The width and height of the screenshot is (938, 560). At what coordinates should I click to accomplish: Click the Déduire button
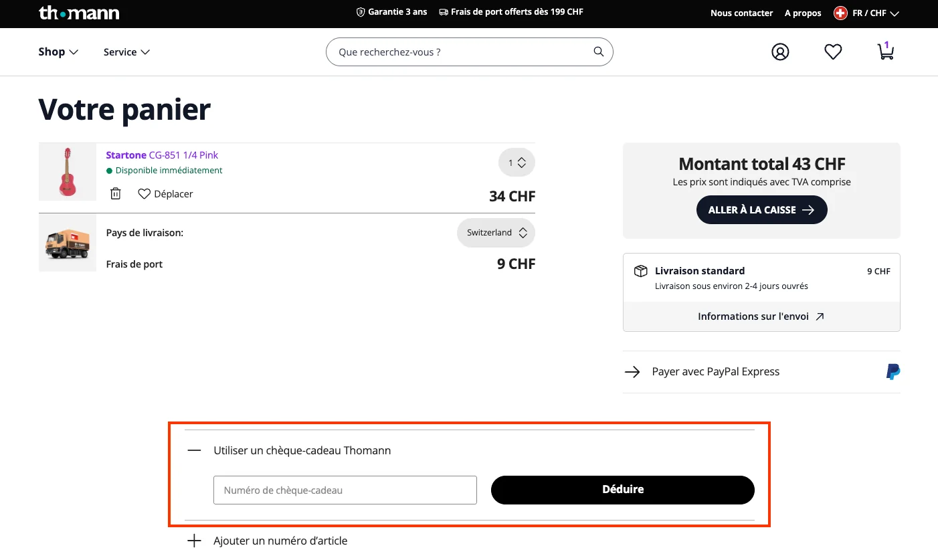coord(622,489)
